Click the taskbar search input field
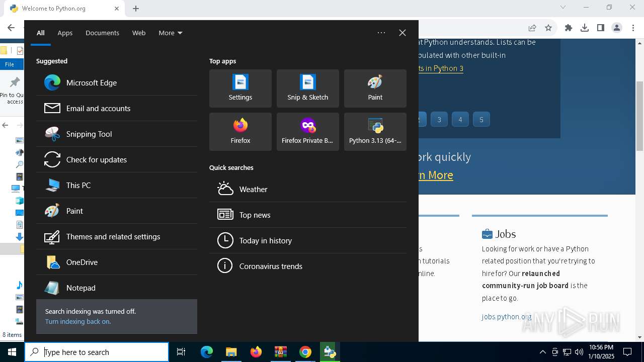 (97, 352)
